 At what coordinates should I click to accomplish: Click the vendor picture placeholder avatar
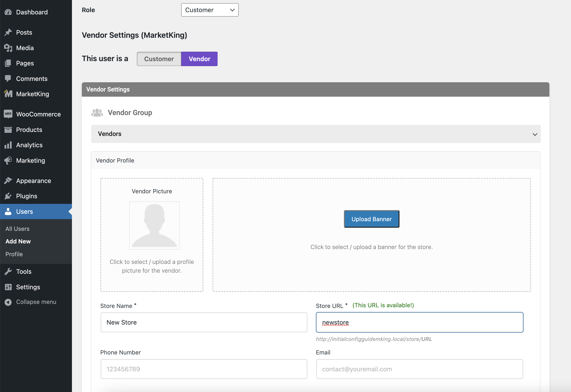point(154,225)
